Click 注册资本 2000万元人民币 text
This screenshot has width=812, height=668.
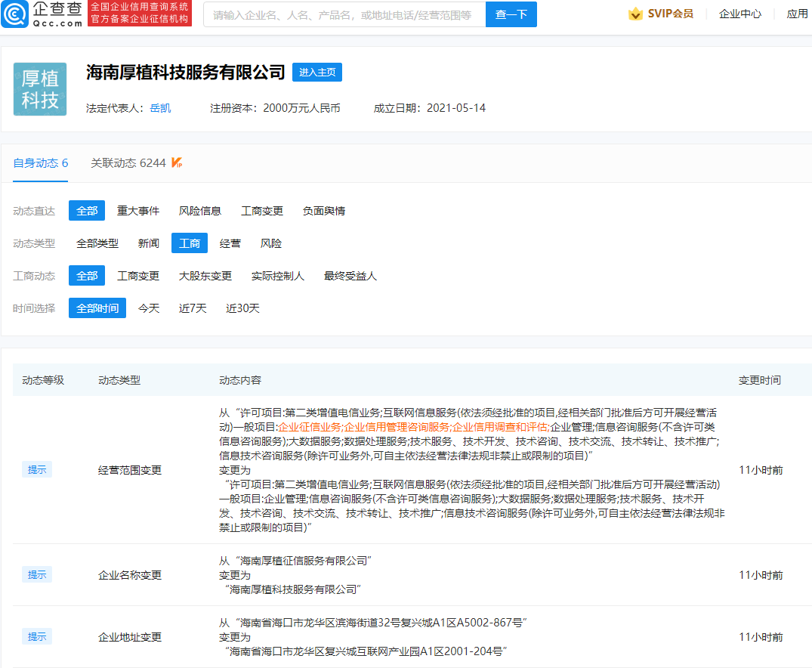coord(275,108)
